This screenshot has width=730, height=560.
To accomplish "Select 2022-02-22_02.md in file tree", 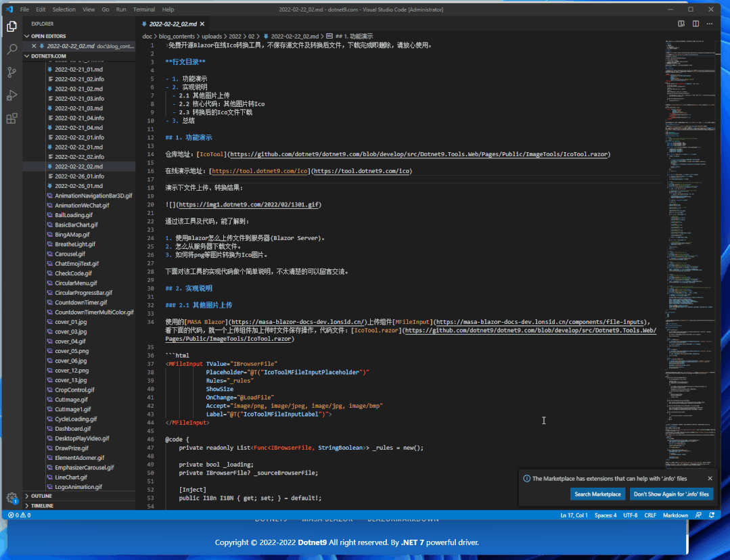I will click(x=78, y=166).
